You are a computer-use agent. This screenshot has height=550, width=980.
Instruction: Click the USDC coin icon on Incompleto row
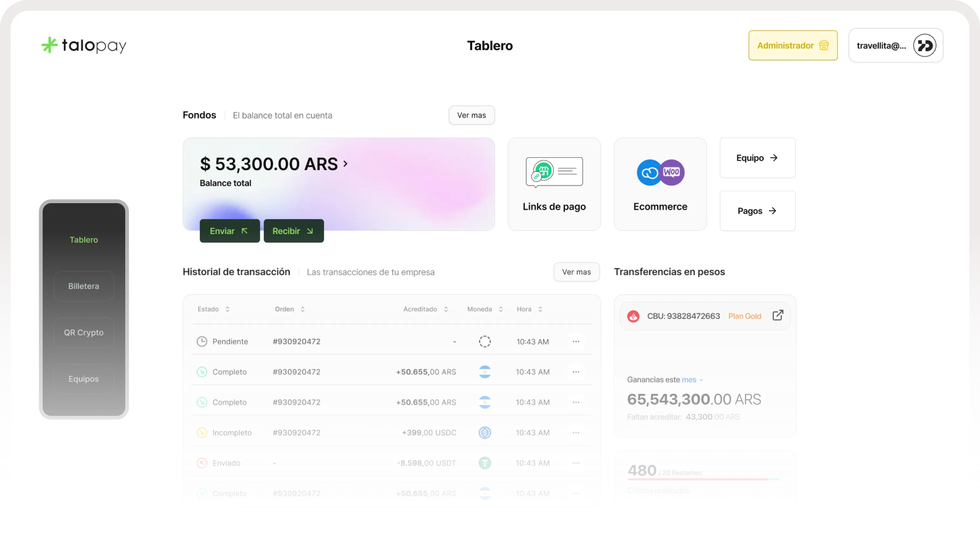click(x=485, y=433)
